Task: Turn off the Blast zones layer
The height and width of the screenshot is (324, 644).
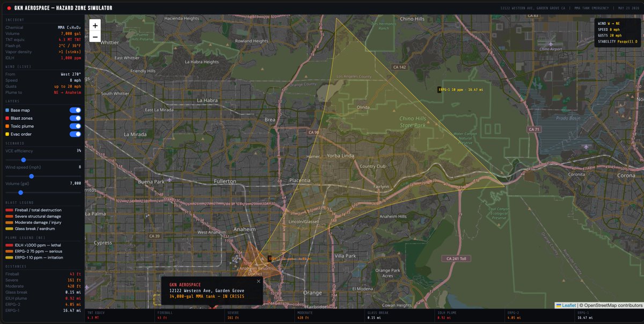Action: pos(75,118)
